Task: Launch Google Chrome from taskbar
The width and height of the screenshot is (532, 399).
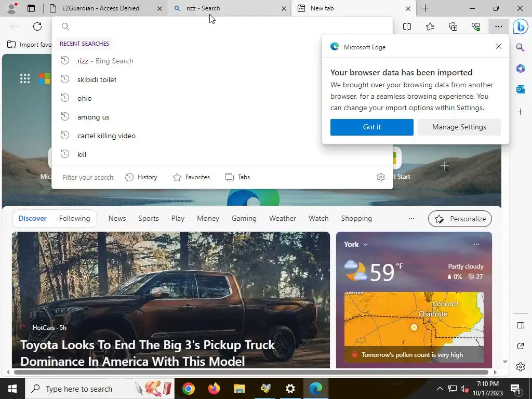Action: (x=188, y=389)
